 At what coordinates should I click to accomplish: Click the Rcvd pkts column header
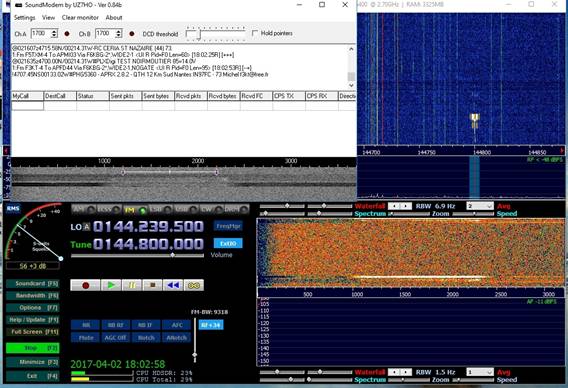[x=191, y=96]
